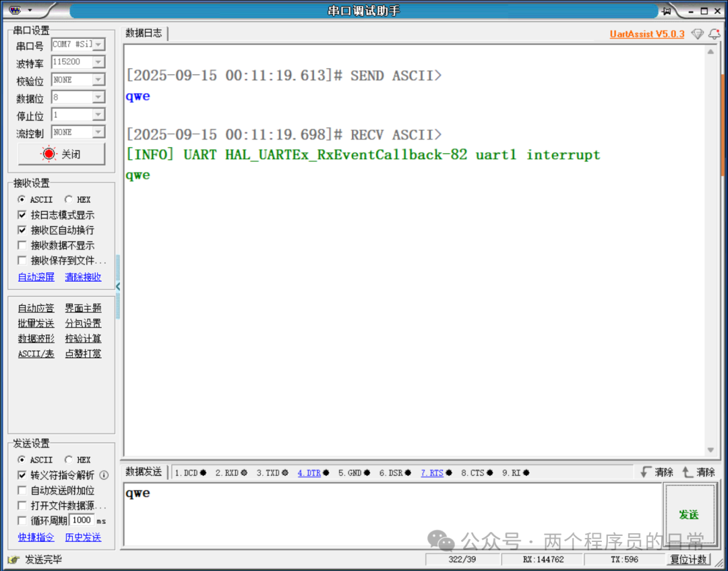Open the 快捷指令 link
Screen dimensions: 728x571
(x=36, y=537)
